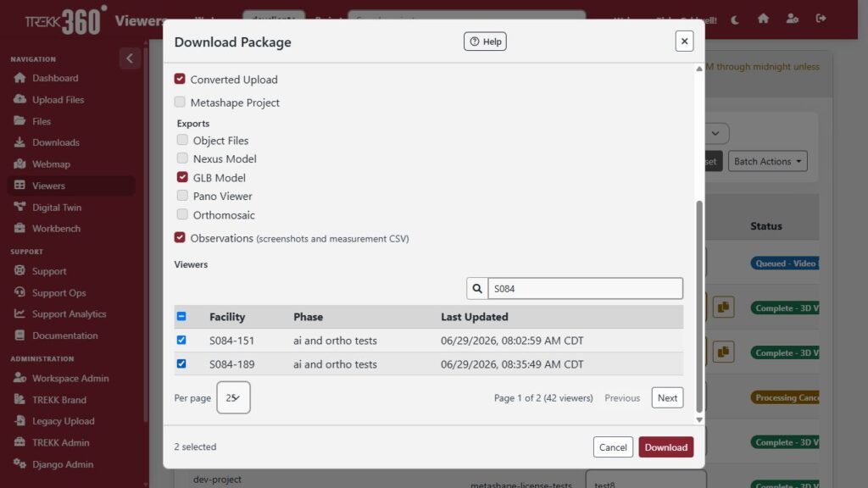868x488 pixels.
Task: Close the Download Package dialog
Action: [684, 41]
